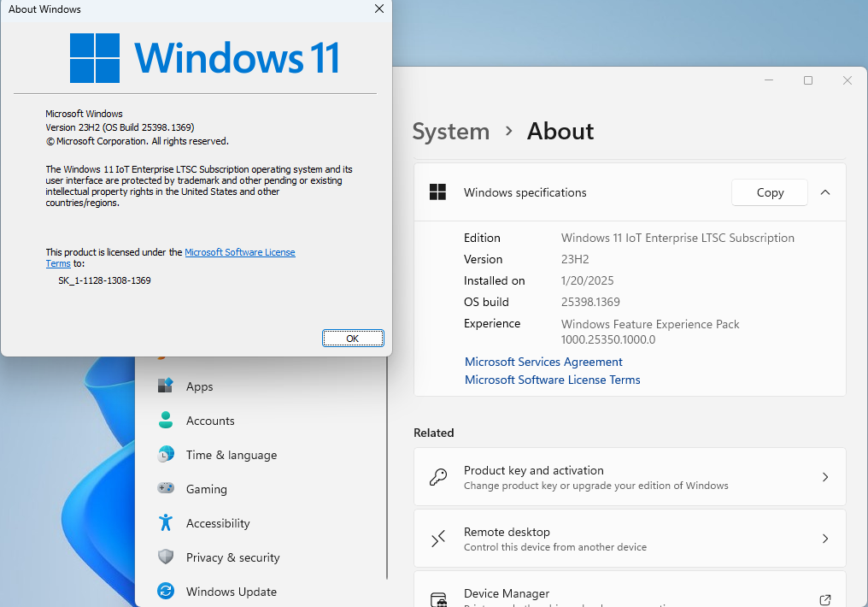Go back to System breadcrumb

[450, 132]
